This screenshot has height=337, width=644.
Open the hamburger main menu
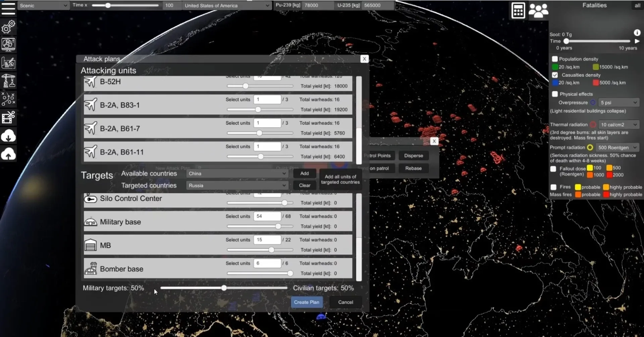point(8,8)
